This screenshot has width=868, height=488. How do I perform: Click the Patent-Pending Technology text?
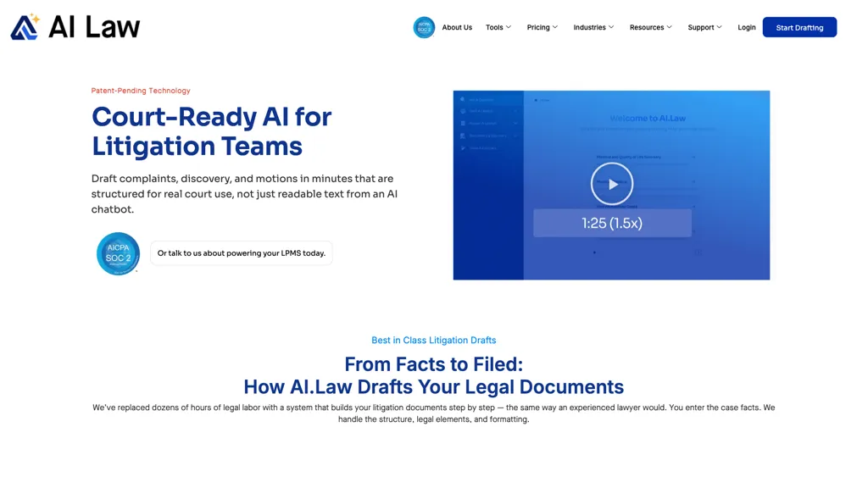pos(141,91)
